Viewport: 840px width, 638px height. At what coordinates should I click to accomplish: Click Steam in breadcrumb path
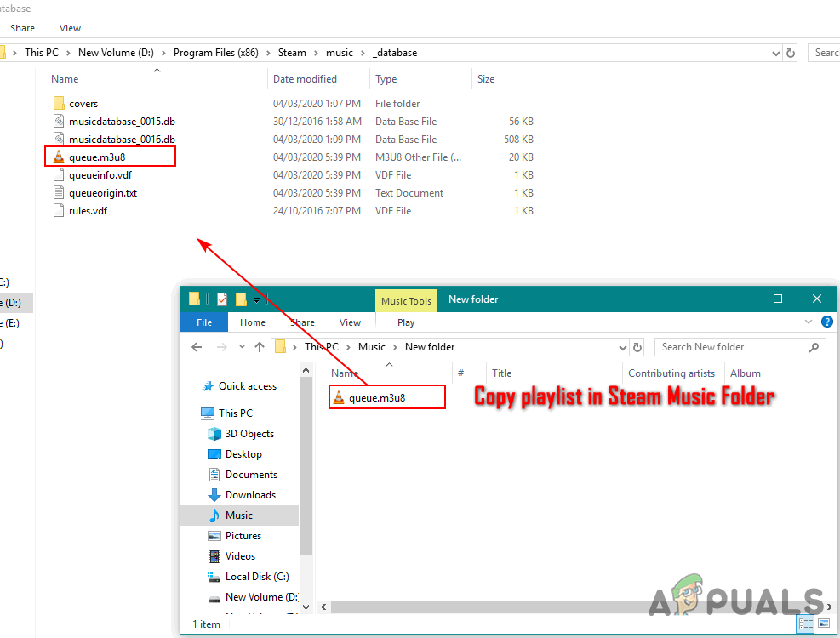[292, 53]
